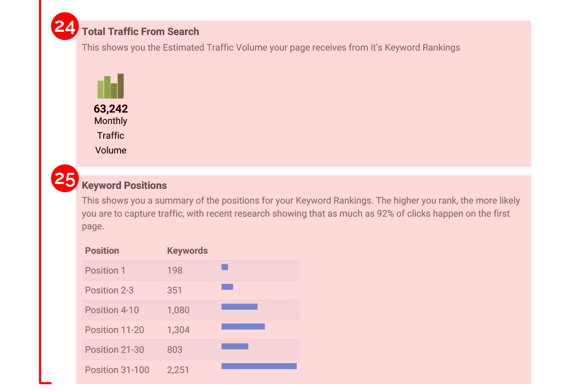Click the blue bar for Position 1
The height and width of the screenshot is (392, 565).
pos(225,267)
